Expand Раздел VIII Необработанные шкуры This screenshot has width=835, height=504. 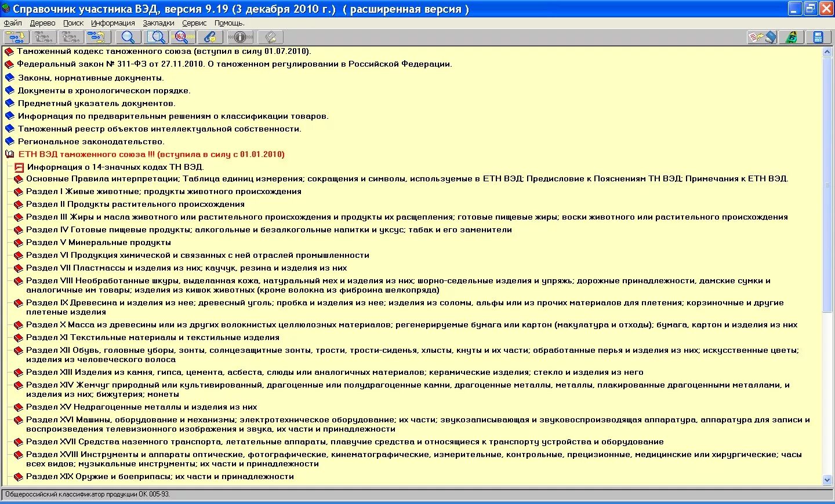[x=398, y=286]
